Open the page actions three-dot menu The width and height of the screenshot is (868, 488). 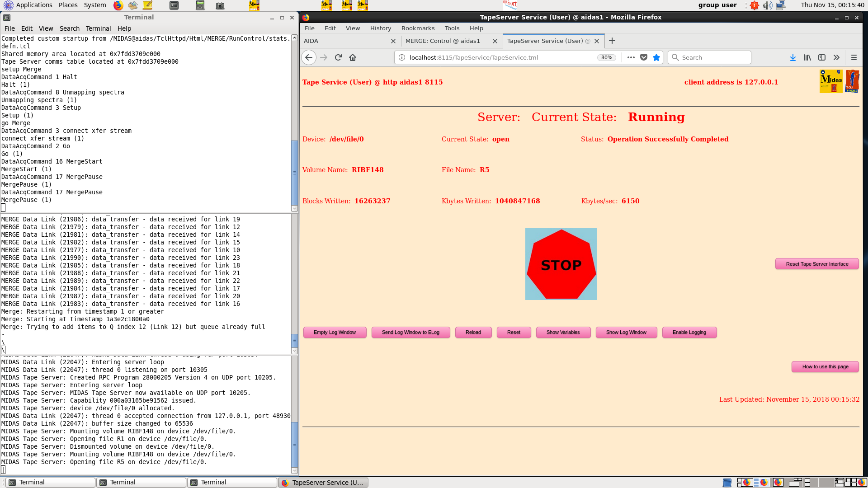[x=631, y=57]
